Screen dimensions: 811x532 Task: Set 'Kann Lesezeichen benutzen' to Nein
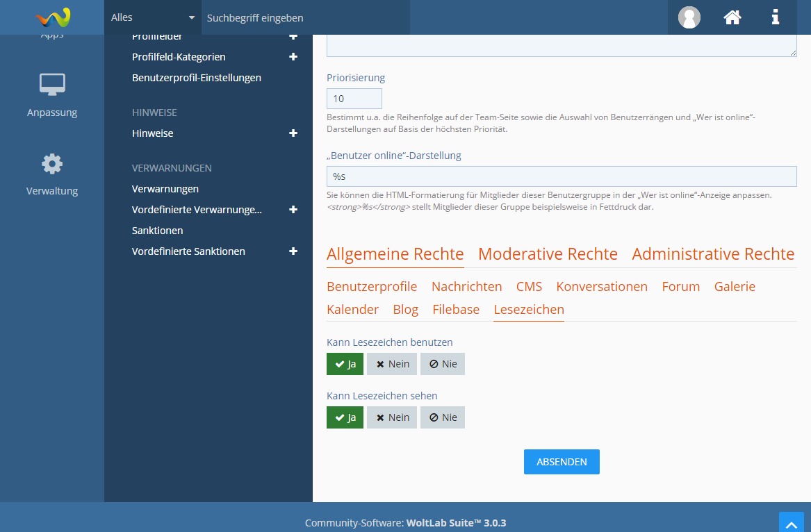(392, 364)
